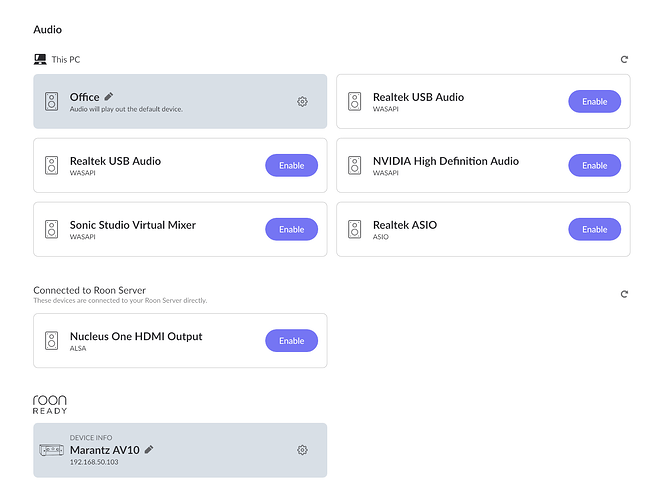Open settings gear for Office device
661x500 pixels.
point(302,102)
